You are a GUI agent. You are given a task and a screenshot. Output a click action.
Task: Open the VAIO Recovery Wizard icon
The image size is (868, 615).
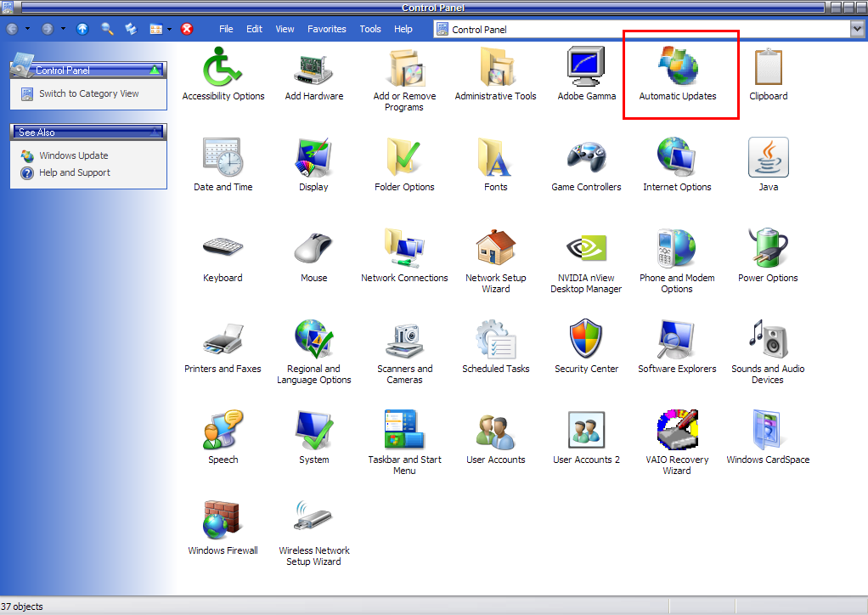tap(678, 430)
